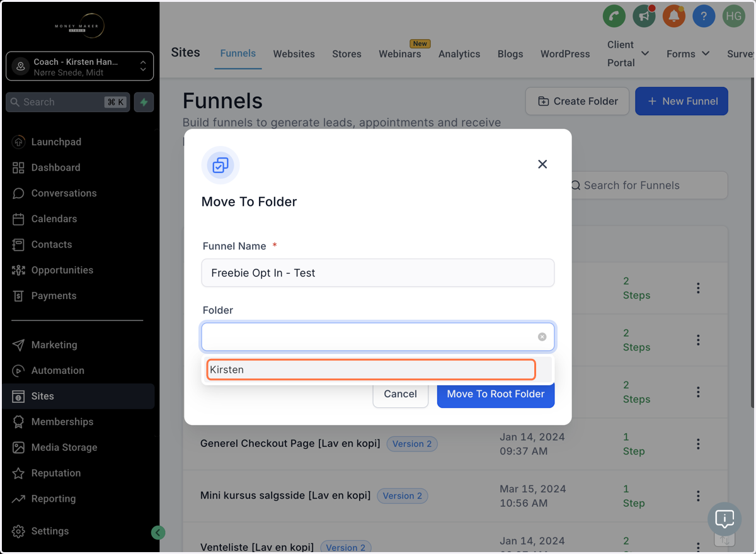This screenshot has height=554, width=756.
Task: Click the Version 2 badge on Mini kursus salgsside
Action: pyautogui.click(x=403, y=495)
